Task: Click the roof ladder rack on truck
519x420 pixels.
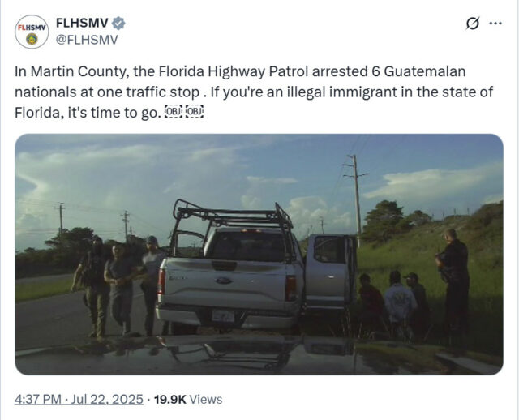Action: pos(233,216)
